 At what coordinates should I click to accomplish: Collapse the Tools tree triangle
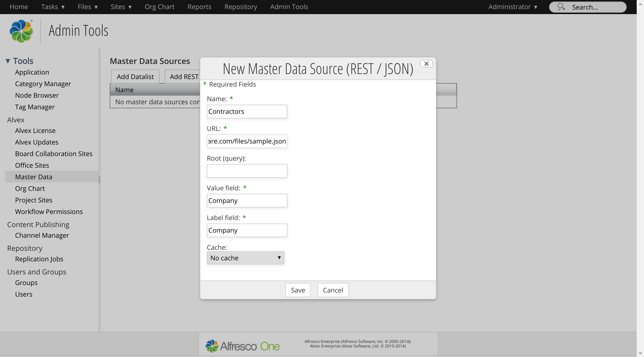(8, 61)
